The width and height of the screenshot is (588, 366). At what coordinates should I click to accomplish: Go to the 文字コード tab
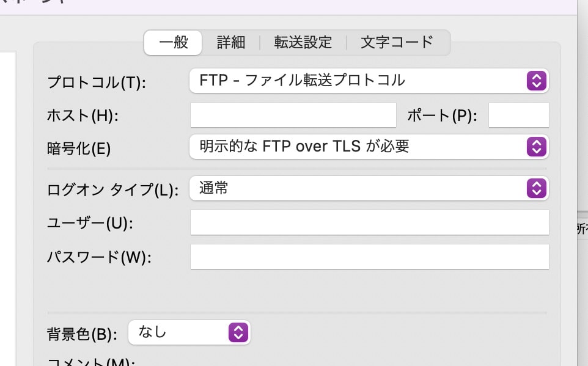point(397,42)
